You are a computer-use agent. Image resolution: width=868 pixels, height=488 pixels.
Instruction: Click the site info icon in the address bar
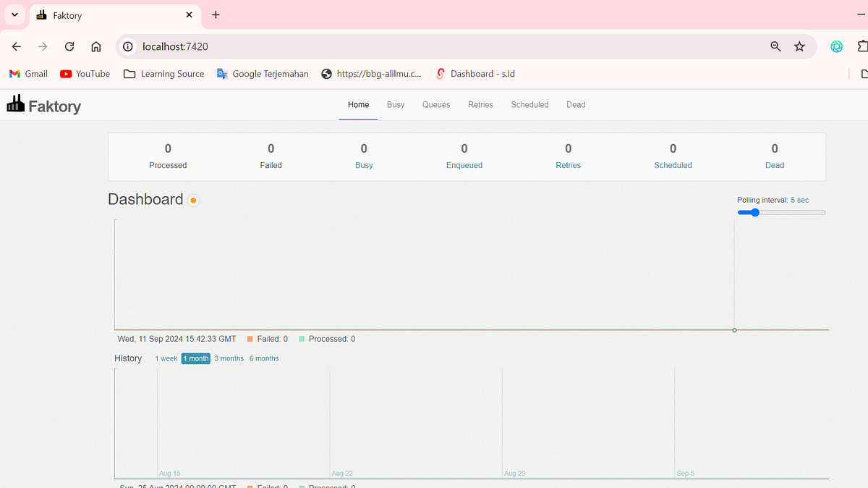tap(128, 46)
